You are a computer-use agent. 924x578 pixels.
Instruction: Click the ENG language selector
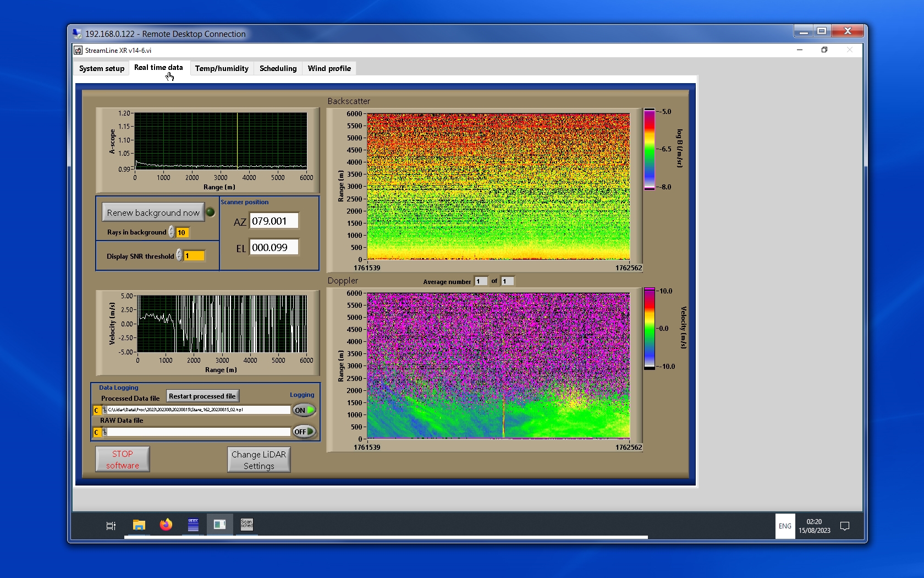coord(785,526)
